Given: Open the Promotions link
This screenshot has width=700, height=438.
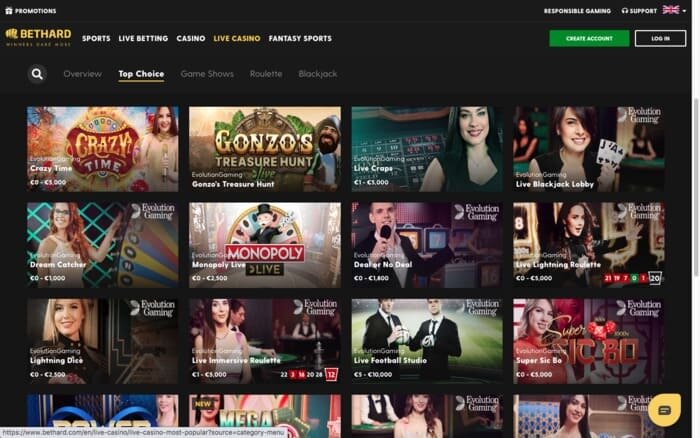Looking at the screenshot, I should pos(35,11).
